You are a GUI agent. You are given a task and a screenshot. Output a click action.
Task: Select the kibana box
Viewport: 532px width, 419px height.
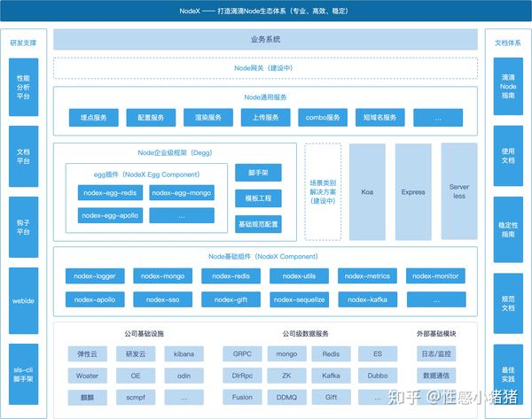click(184, 354)
